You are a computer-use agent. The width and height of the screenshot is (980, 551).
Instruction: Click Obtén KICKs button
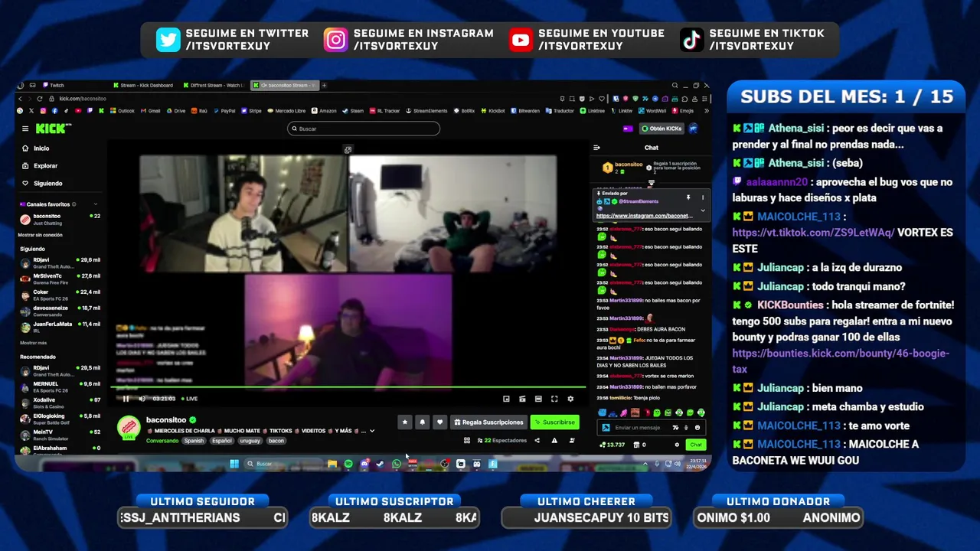[x=661, y=129]
